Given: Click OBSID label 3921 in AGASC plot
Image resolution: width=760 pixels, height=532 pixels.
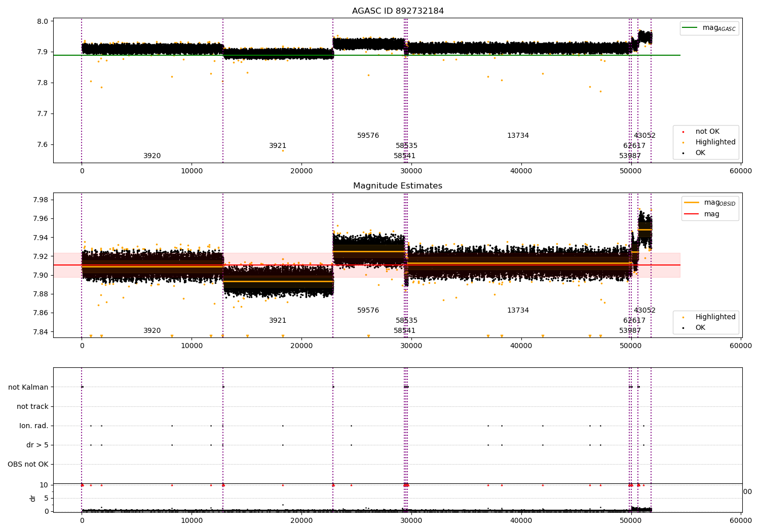Looking at the screenshot, I should pos(278,146).
